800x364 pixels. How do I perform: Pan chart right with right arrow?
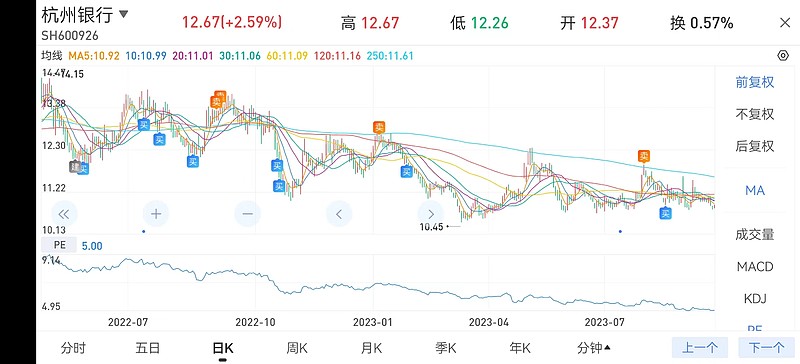(x=431, y=214)
